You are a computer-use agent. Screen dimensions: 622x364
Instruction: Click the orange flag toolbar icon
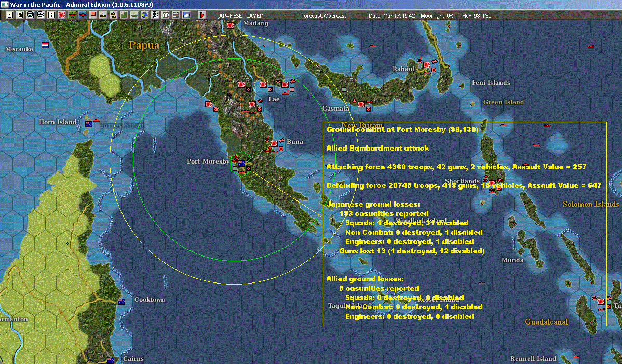click(x=93, y=15)
